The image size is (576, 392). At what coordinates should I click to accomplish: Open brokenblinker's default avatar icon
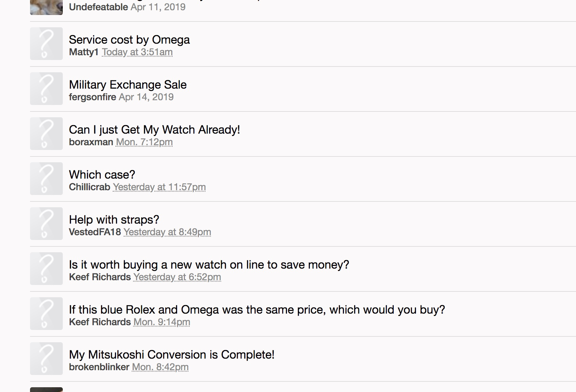[46, 359]
